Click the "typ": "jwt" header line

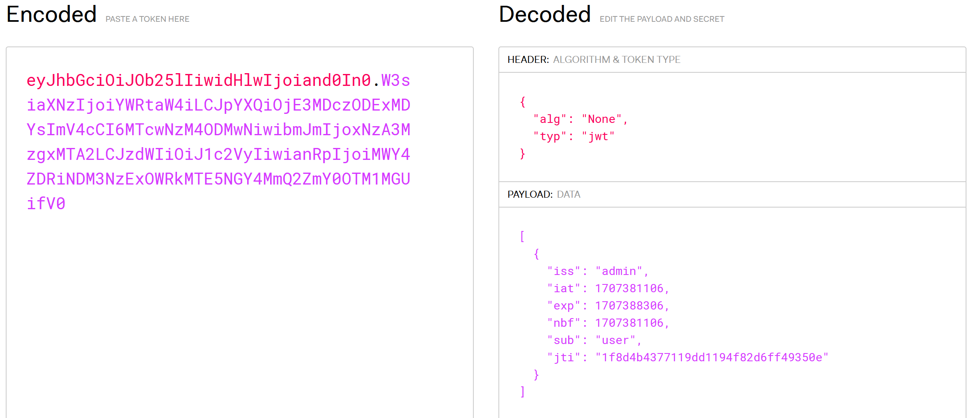point(574,136)
